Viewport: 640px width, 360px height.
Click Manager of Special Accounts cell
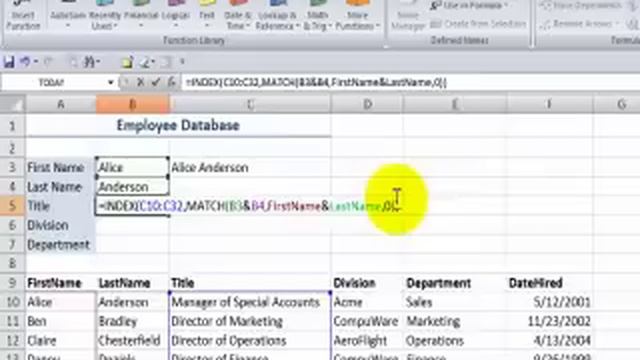[250, 302]
